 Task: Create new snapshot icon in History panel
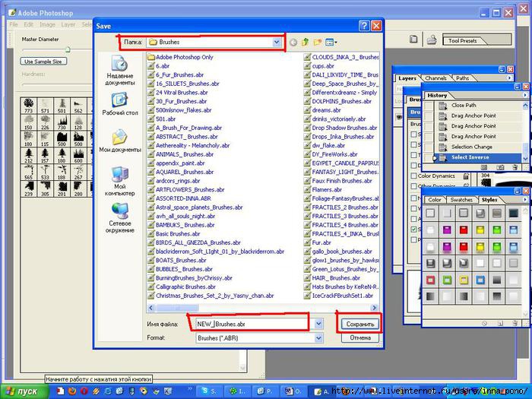(500, 167)
